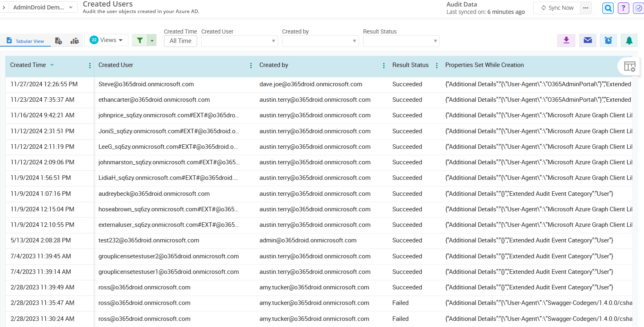This screenshot has height=327, width=644.
Task: Select grouplicensetestuser1 user cell
Action: pos(168,272)
